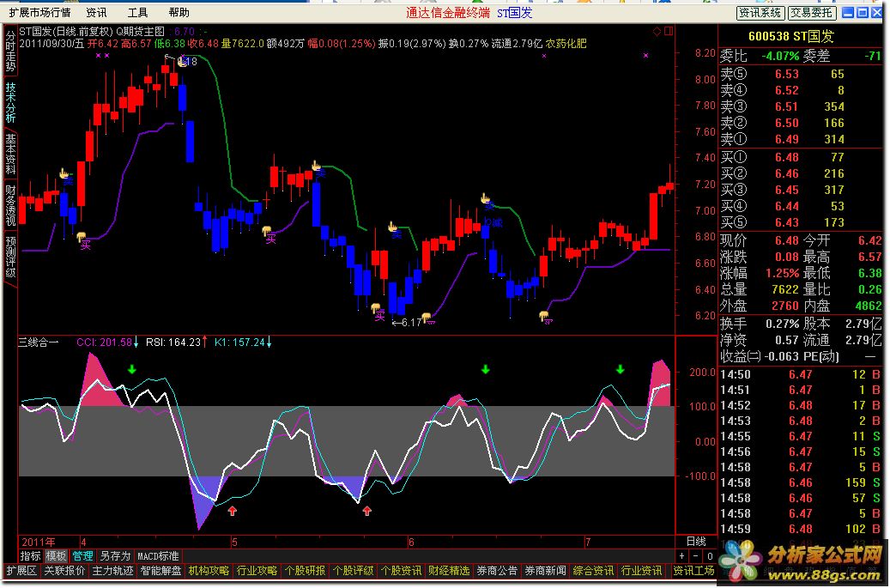The image size is (890, 588).
Task: Click 另存为 to save template
Action: click(x=115, y=556)
